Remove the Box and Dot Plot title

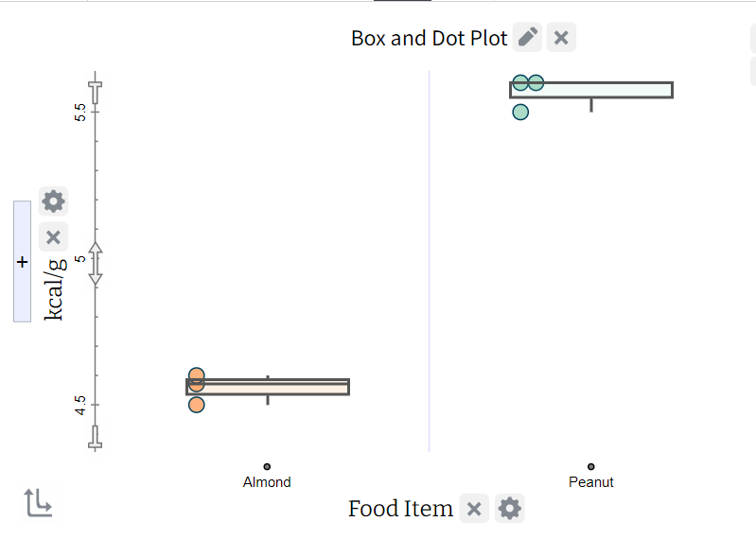coord(561,37)
